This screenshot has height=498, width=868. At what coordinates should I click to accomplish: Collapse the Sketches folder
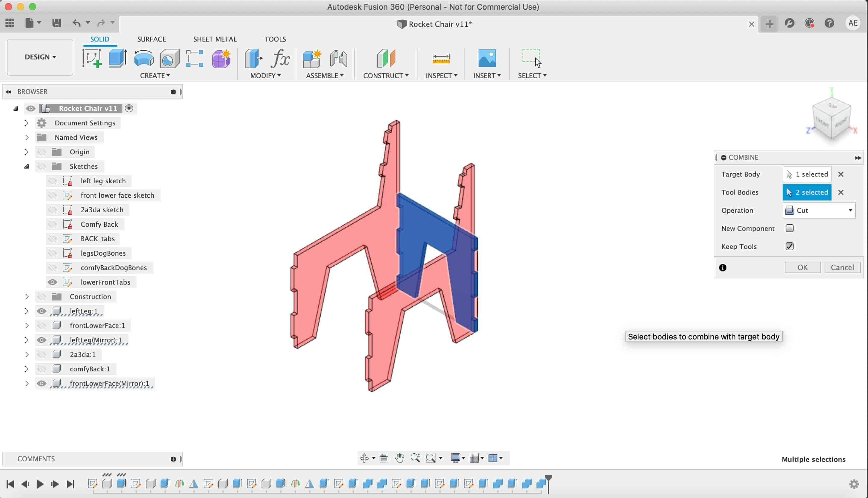(x=26, y=167)
